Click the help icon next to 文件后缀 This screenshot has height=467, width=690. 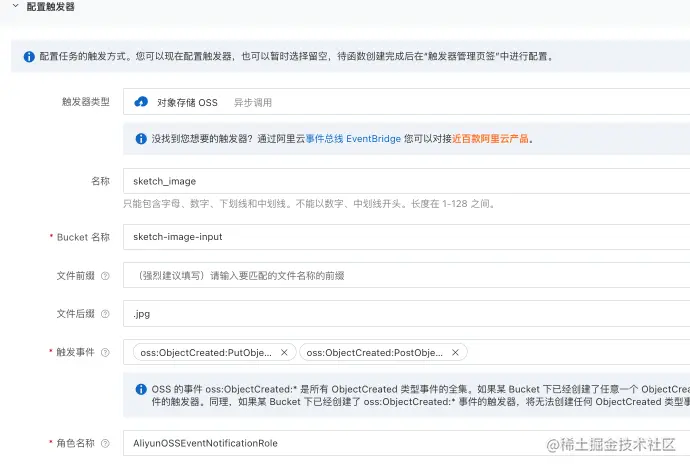[x=105, y=314]
